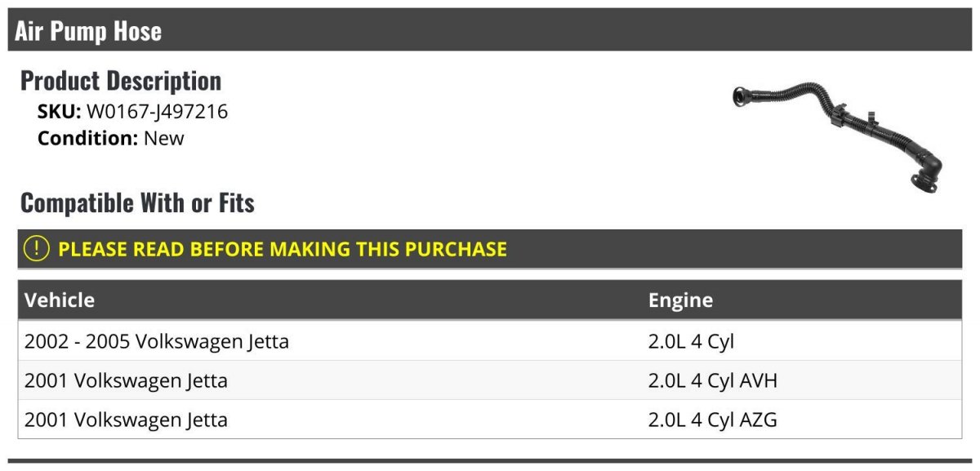980x471 pixels.
Task: Click the "Air Pump Hose" title bar
Action: [88, 32]
